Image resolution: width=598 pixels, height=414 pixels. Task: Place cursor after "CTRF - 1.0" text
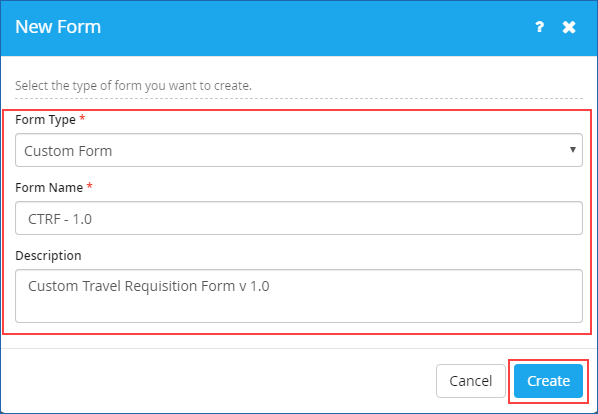tap(93, 219)
